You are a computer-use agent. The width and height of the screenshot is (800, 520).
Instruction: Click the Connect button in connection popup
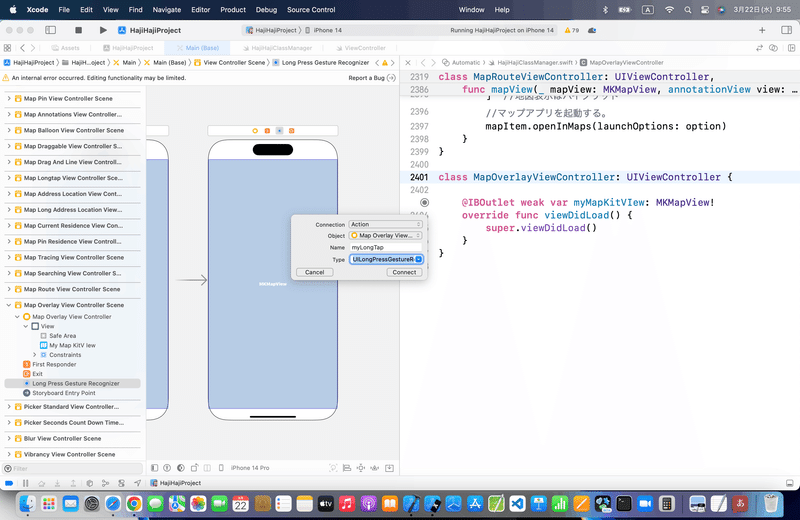404,273
